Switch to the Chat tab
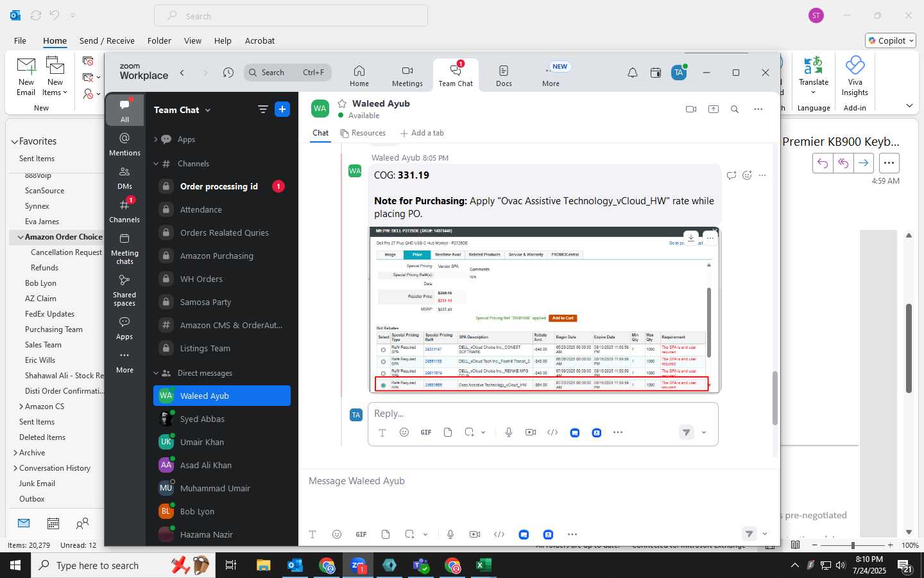The height and width of the screenshot is (578, 924). click(320, 133)
